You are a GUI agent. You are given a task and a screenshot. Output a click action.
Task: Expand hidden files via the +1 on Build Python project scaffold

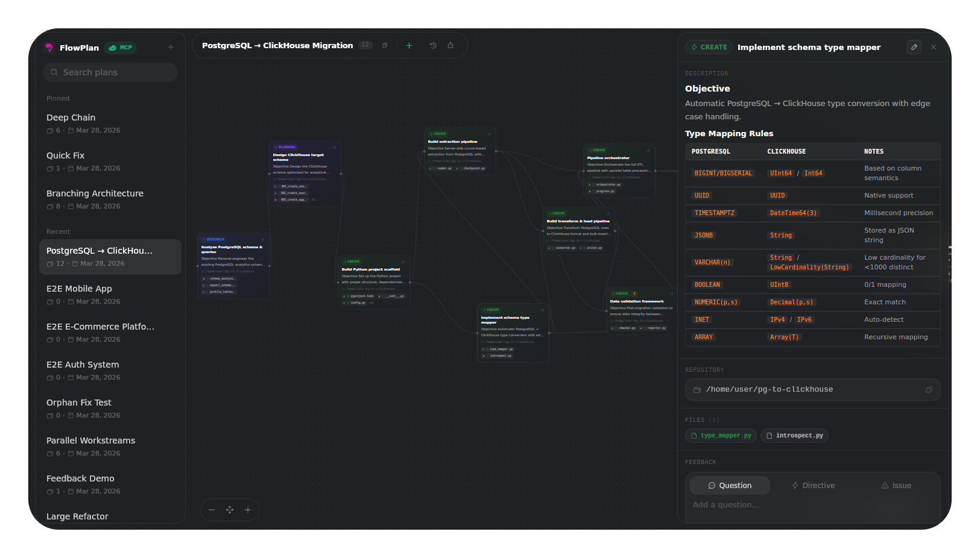pos(371,303)
